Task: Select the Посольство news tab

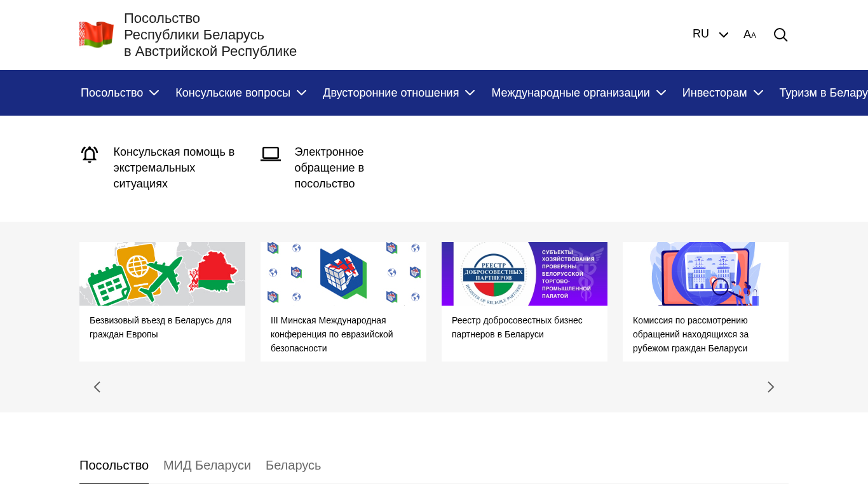Action: 114,465
